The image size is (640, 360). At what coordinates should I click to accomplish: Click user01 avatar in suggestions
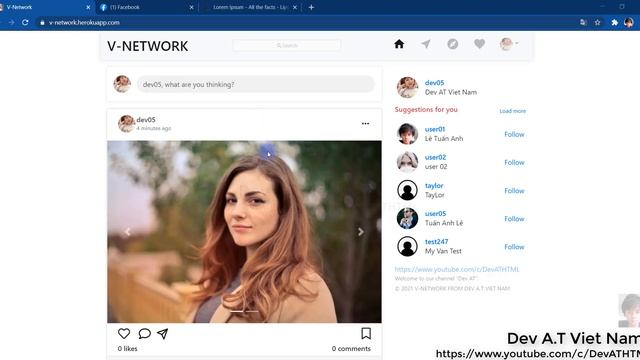point(407,134)
